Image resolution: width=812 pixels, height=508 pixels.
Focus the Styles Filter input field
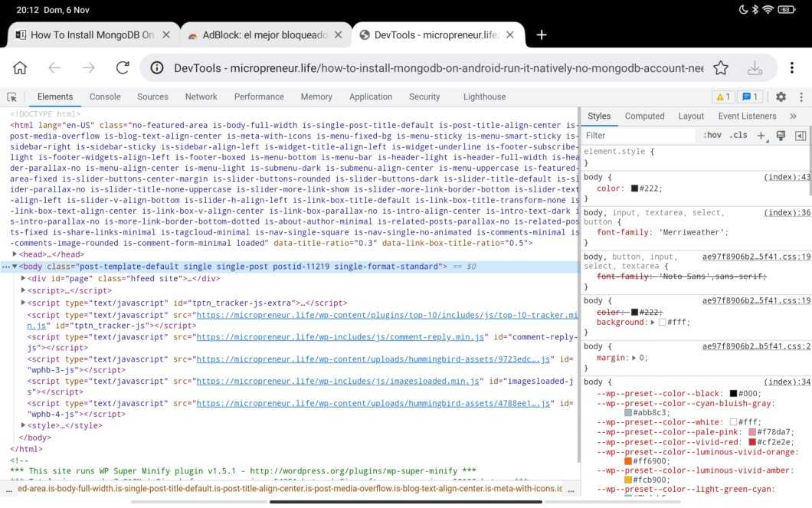click(x=636, y=136)
